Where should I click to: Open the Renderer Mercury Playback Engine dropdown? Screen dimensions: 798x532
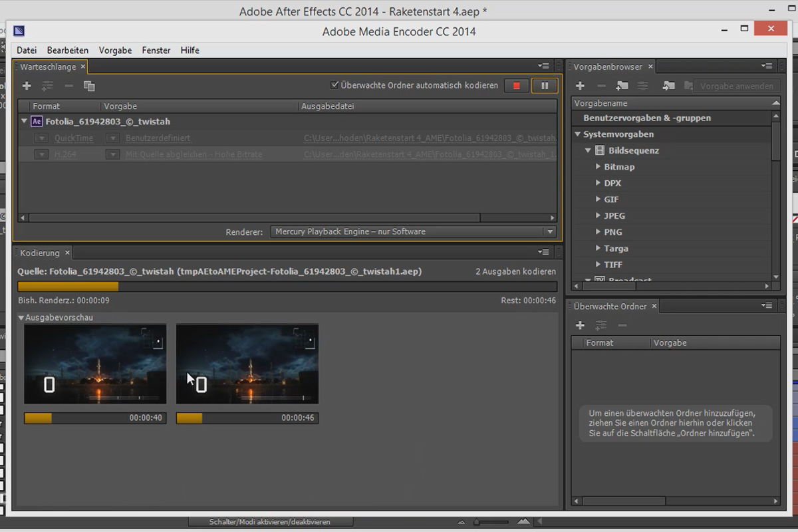click(413, 231)
